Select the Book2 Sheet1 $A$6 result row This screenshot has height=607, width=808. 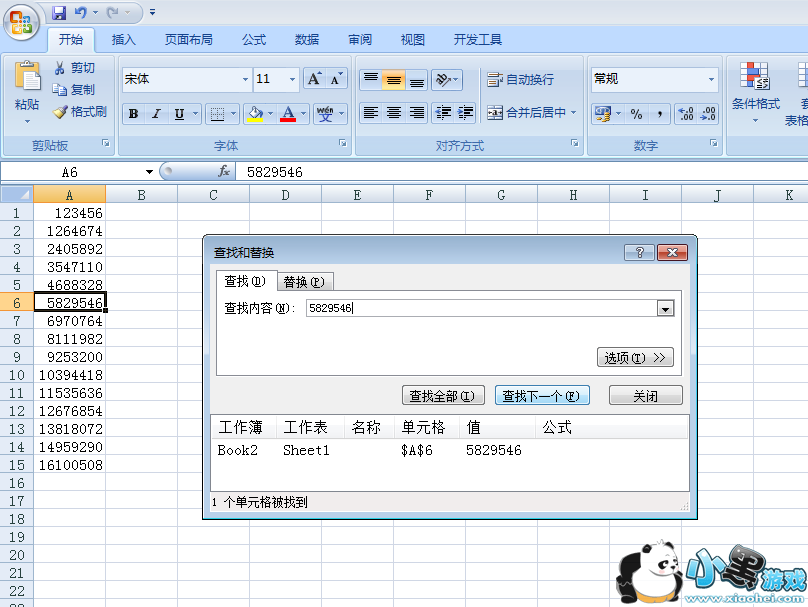(449, 450)
